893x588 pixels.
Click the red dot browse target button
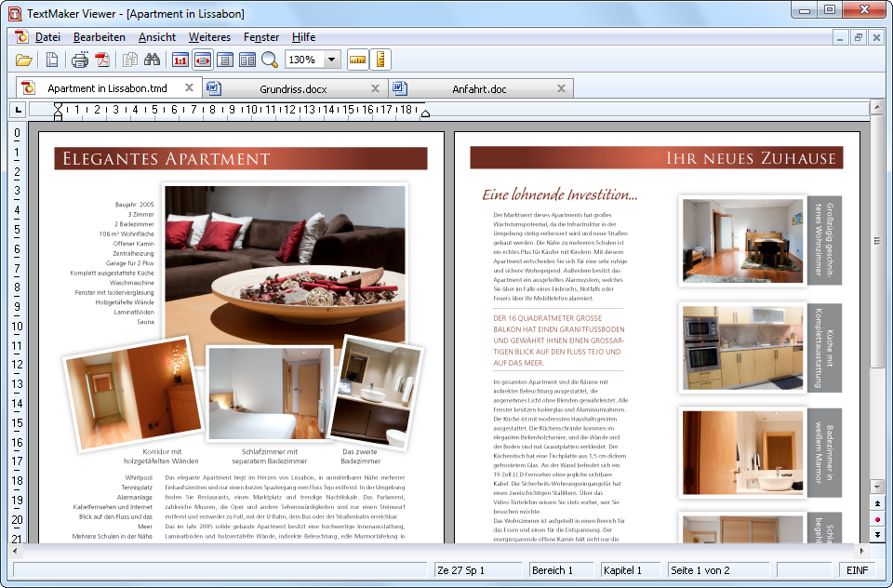point(877,519)
